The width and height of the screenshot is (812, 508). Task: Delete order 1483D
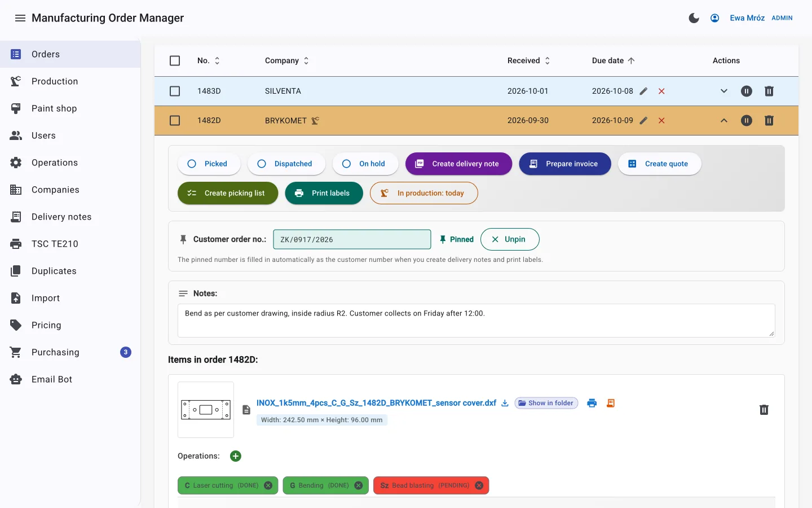click(769, 91)
